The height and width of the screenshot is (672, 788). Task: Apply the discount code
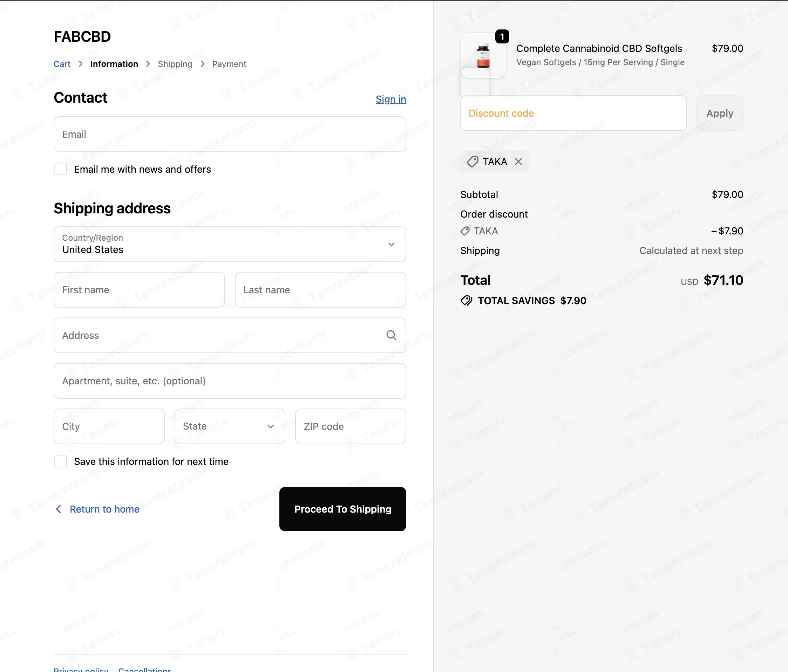[720, 113]
